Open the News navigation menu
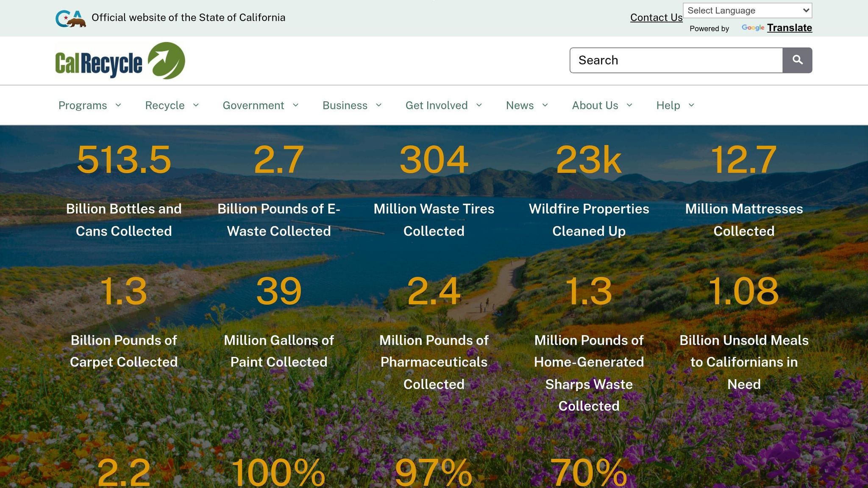Viewport: 868px width, 488px height. [520, 105]
